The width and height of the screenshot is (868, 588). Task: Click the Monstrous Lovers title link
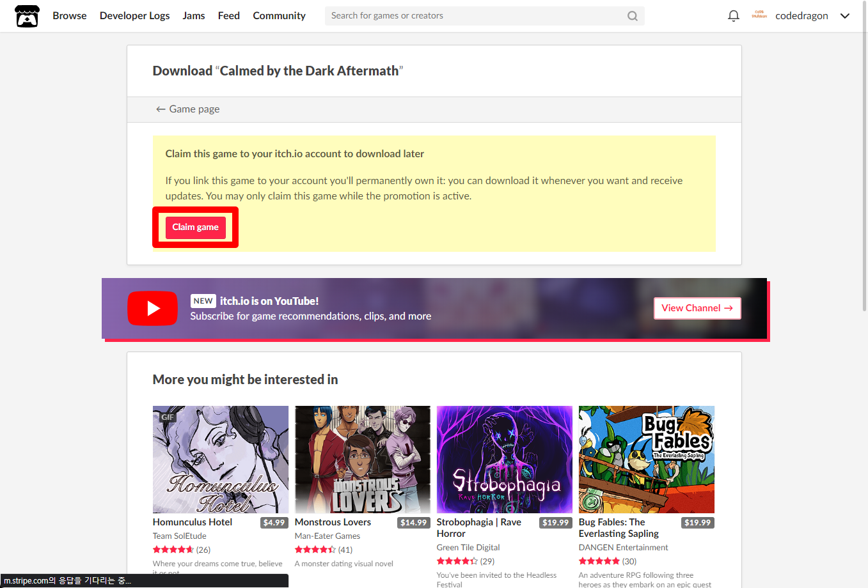click(333, 522)
